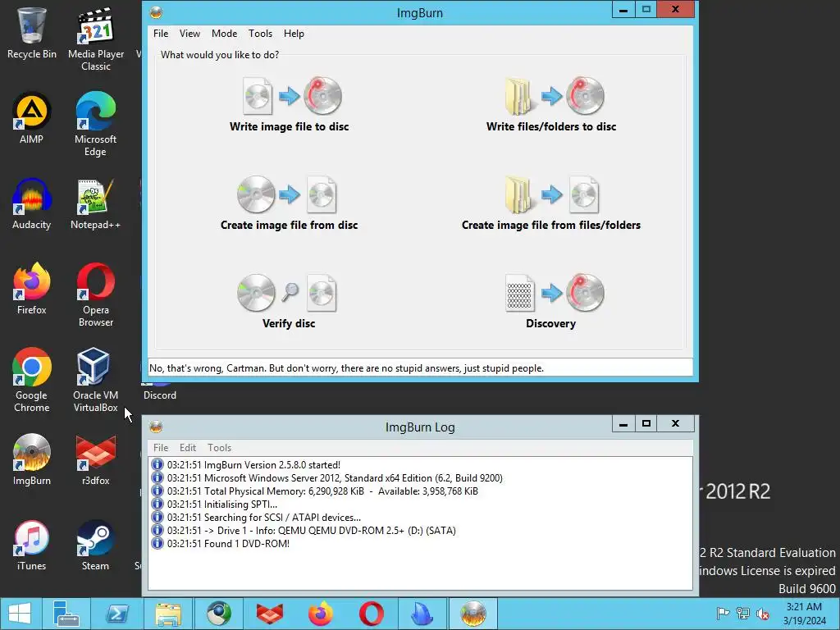Select Microsoft Edge desktop shortcut

95,125
